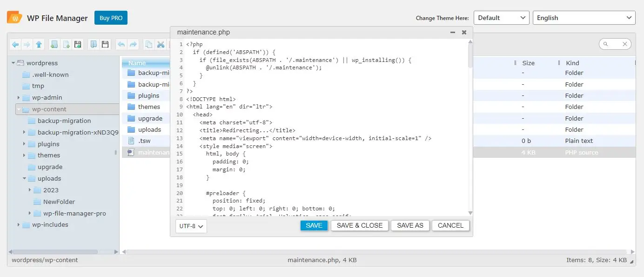Click the Cut scissors icon
Viewport: 644px width, 277px height.
click(160, 44)
